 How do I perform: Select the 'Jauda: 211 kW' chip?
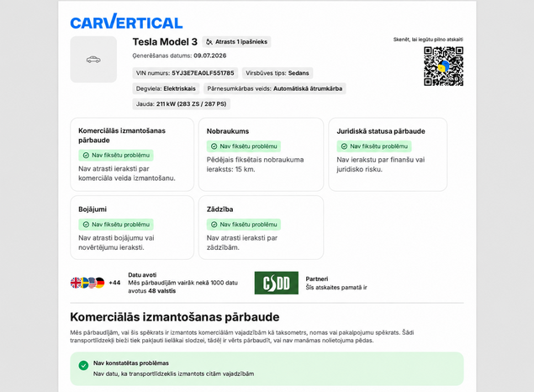pyautogui.click(x=181, y=103)
